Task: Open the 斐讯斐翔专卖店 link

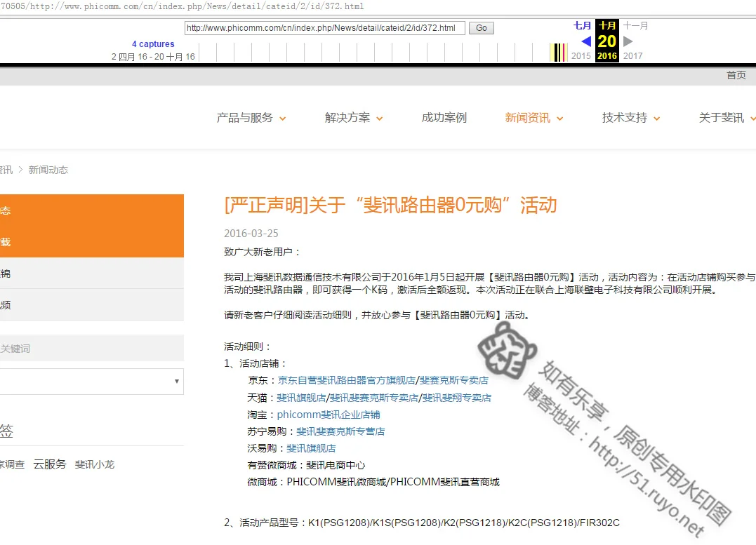Action: coord(456,398)
